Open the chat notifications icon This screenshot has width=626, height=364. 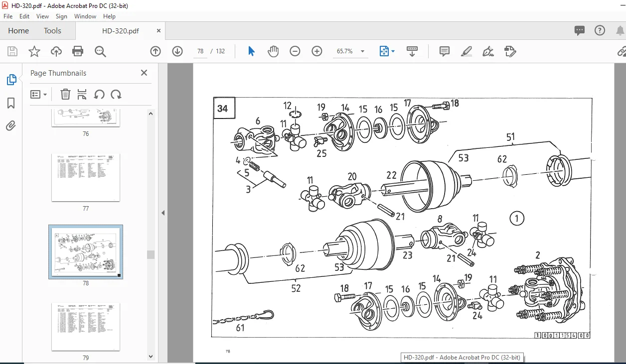(580, 31)
